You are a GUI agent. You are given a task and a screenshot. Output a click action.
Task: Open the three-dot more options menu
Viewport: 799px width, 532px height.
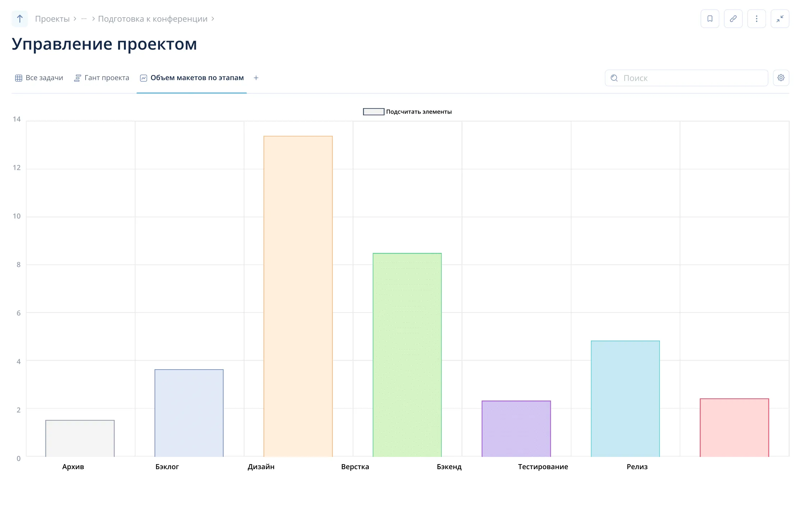coord(757,19)
